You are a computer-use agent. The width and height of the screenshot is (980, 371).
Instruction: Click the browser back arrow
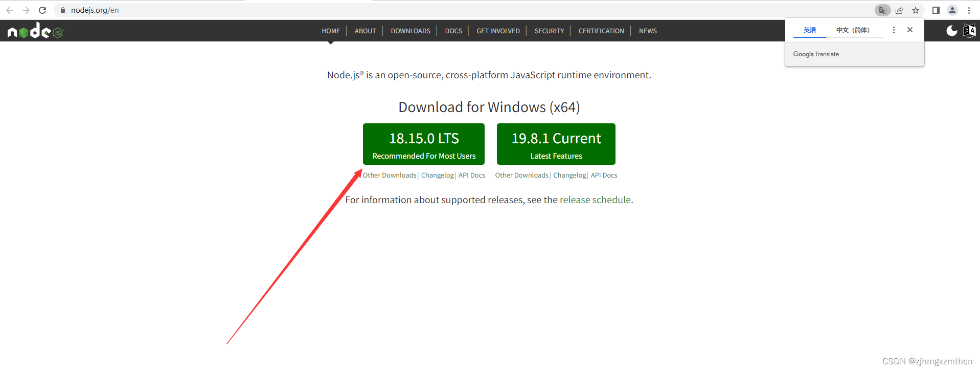coord(10,10)
